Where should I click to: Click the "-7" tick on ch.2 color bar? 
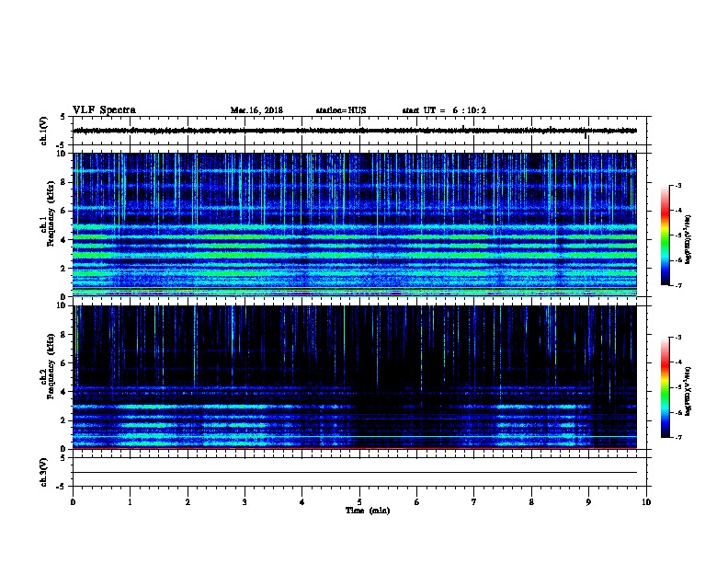[678, 437]
